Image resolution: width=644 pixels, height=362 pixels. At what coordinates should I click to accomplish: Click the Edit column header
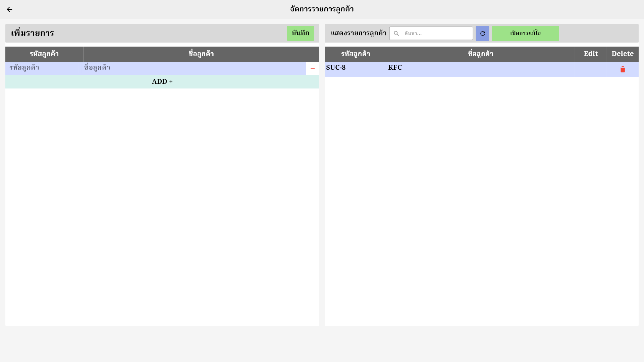(590, 54)
